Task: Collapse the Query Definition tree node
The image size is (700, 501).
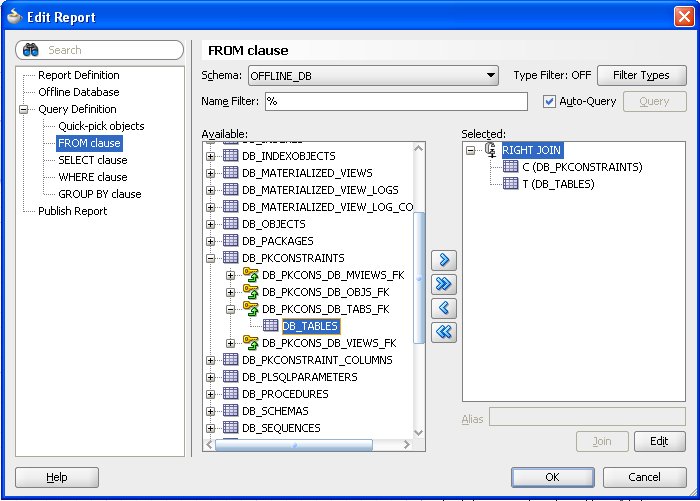Action: (x=24, y=109)
